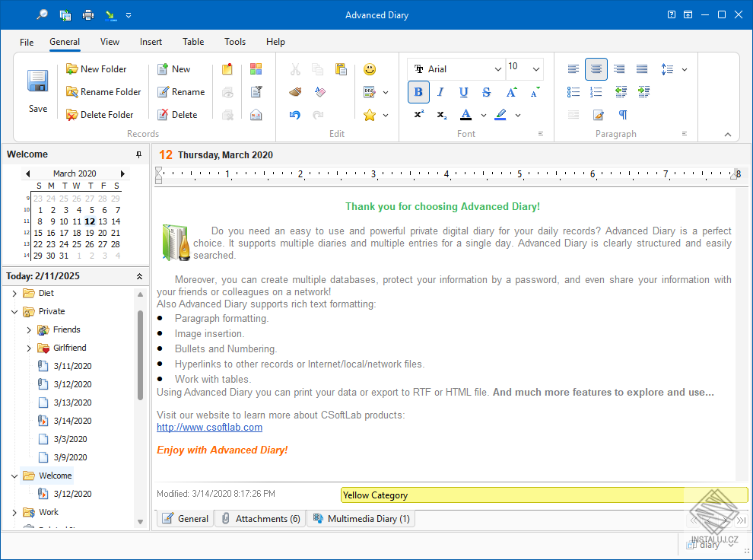Toggle Underline formatting
The width and height of the screenshot is (753, 560).
pyautogui.click(x=463, y=92)
